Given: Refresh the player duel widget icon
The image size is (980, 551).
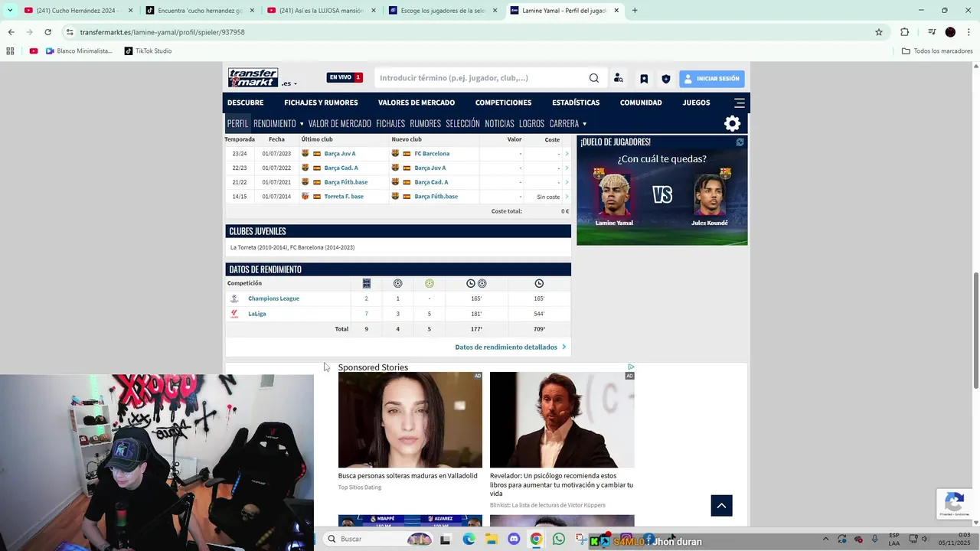Looking at the screenshot, I should [x=740, y=142].
